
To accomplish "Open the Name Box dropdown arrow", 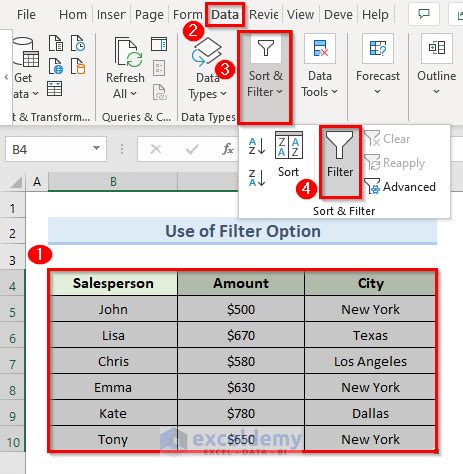I will [97, 148].
